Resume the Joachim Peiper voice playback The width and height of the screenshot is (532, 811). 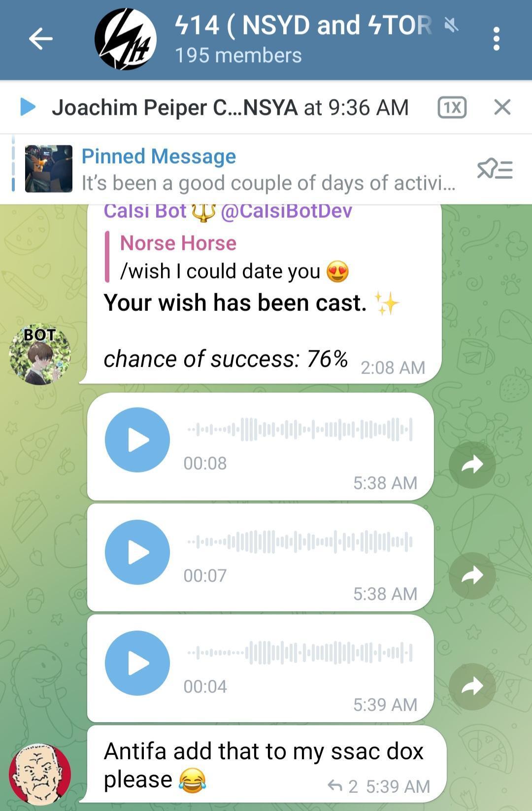(x=28, y=107)
